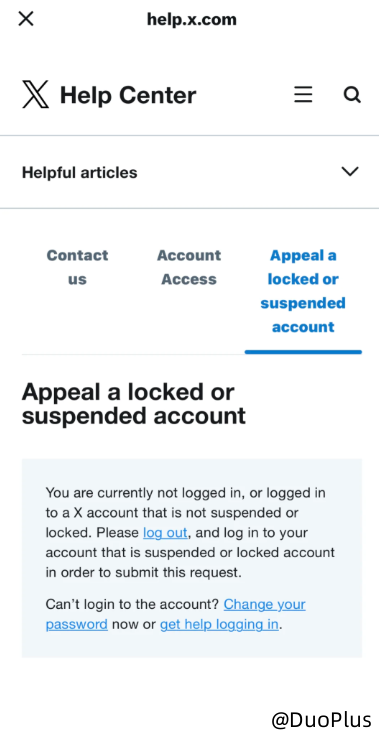
Task: Switch to the Account Access tab
Action: [189, 267]
